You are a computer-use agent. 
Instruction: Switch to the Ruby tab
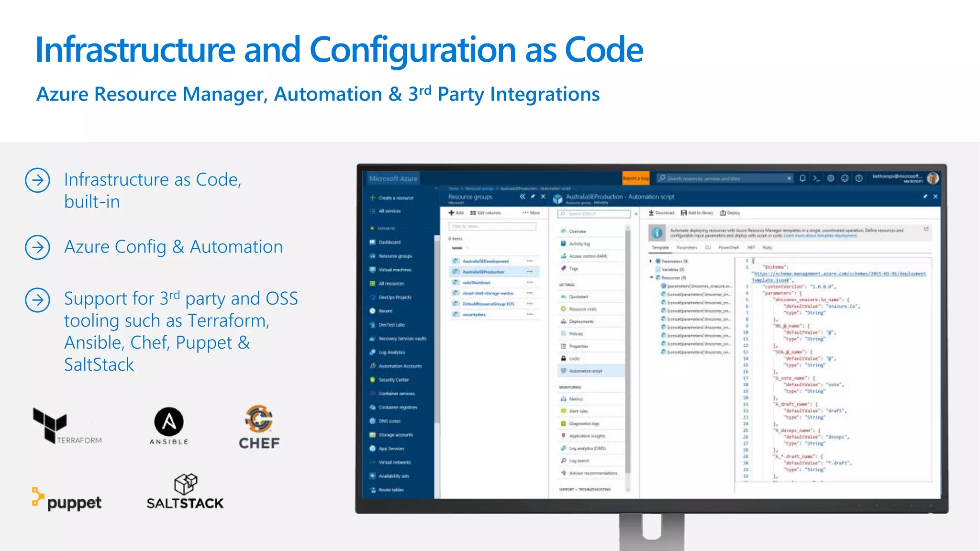tap(768, 248)
